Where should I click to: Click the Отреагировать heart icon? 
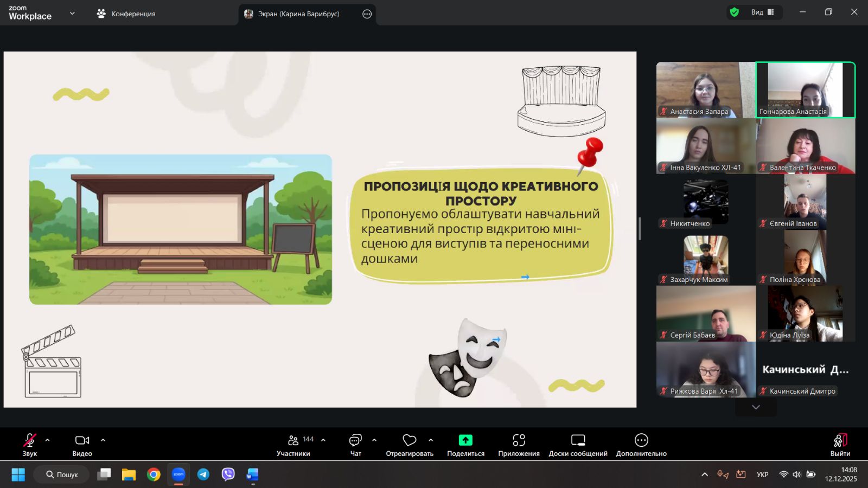pyautogui.click(x=410, y=440)
